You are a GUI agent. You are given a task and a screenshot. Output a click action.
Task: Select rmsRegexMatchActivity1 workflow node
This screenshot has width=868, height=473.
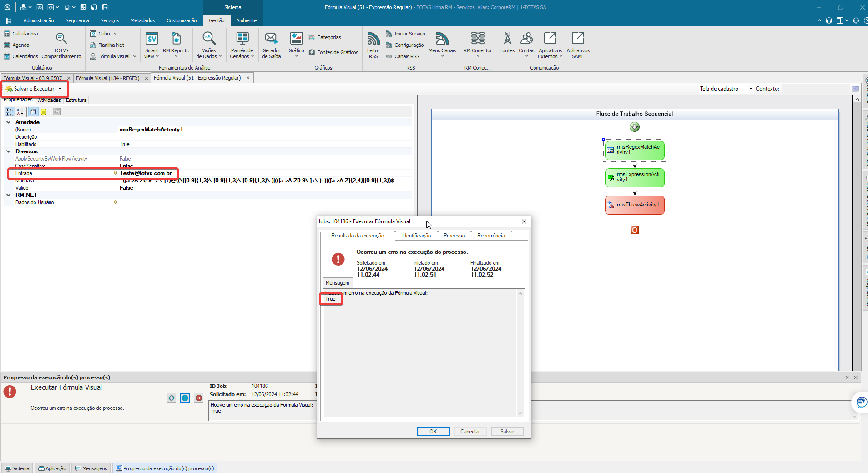(635, 150)
